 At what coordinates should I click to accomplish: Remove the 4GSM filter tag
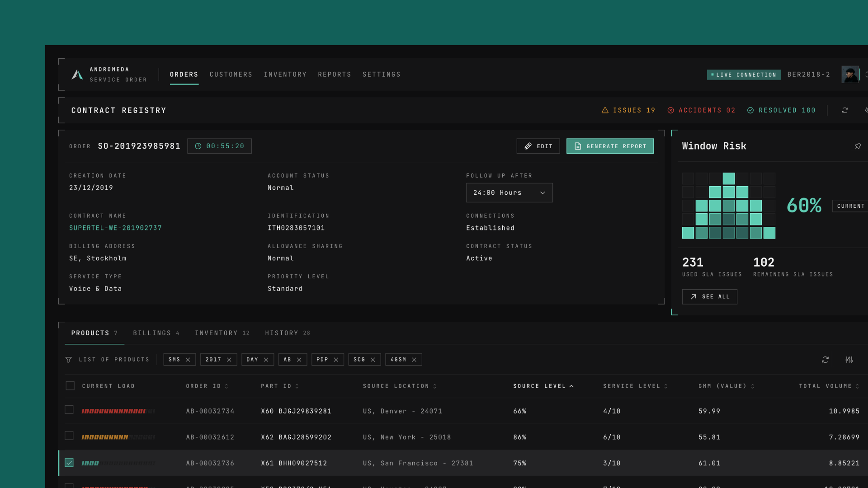point(414,360)
